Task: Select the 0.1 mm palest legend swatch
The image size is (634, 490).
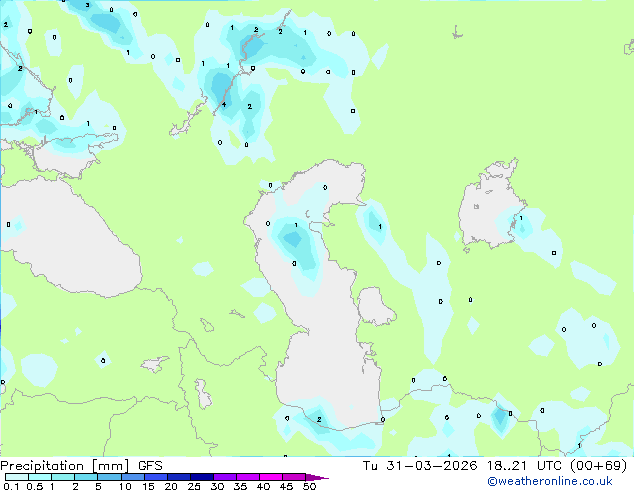Action: coord(17,477)
